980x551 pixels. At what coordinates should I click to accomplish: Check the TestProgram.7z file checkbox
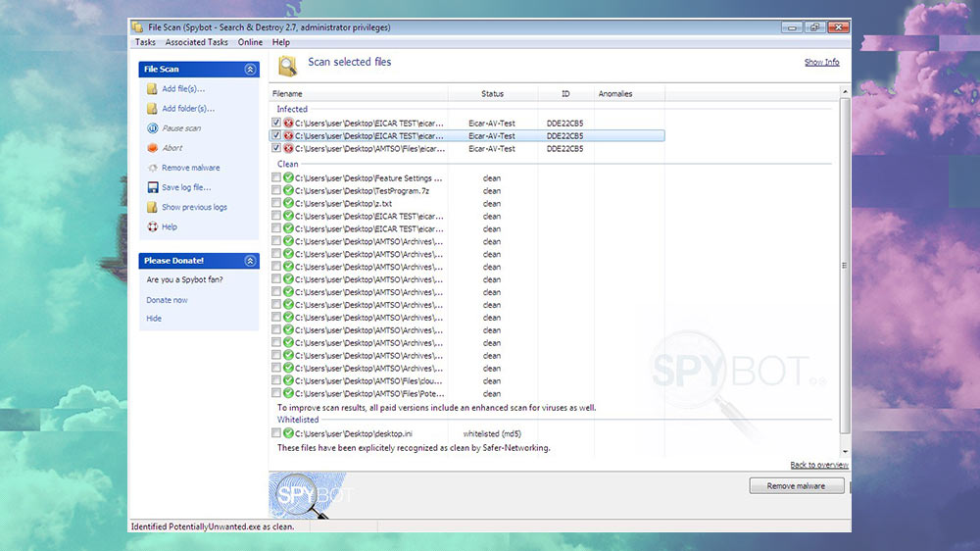click(x=276, y=190)
